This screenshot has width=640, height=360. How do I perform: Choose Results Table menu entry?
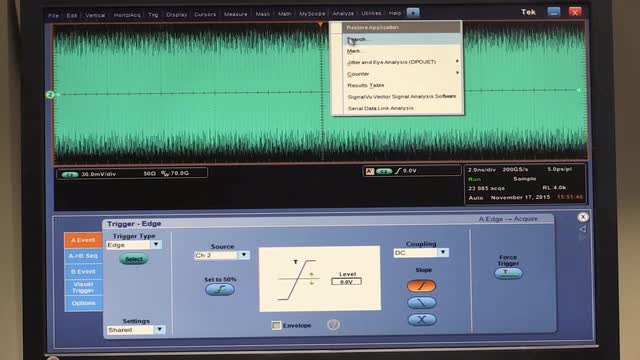[x=402, y=85]
